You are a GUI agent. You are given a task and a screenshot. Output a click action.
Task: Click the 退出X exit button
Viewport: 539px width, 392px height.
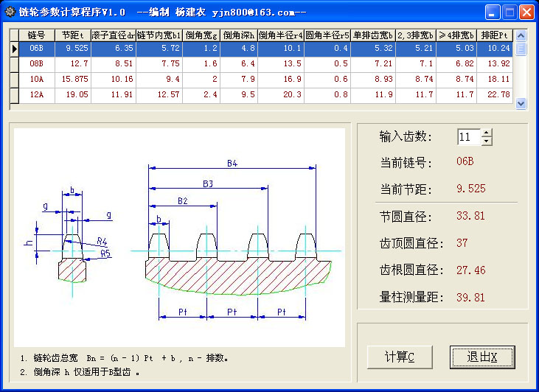[482, 357]
